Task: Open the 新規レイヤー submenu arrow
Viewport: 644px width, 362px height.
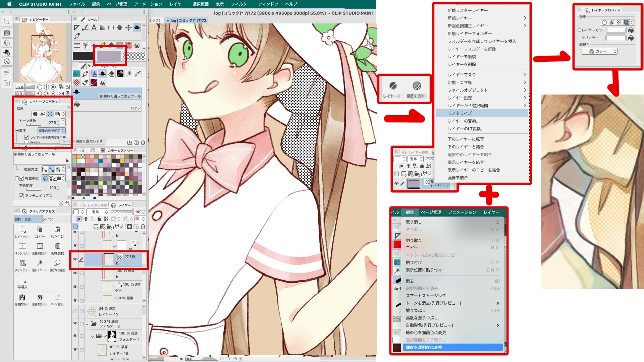Action: tap(525, 18)
